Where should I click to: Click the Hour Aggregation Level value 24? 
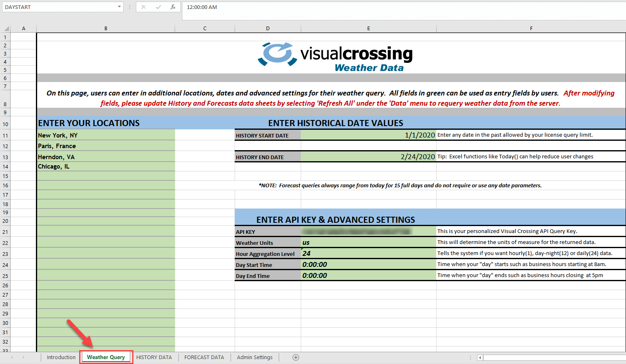tap(368, 254)
